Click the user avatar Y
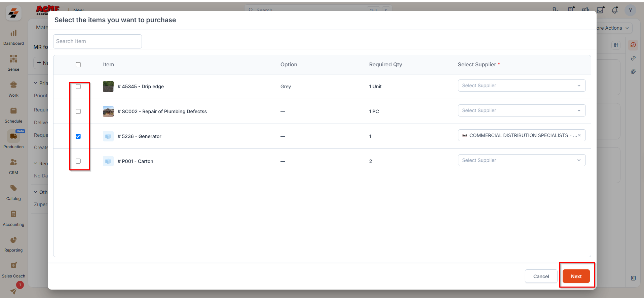 point(631,10)
